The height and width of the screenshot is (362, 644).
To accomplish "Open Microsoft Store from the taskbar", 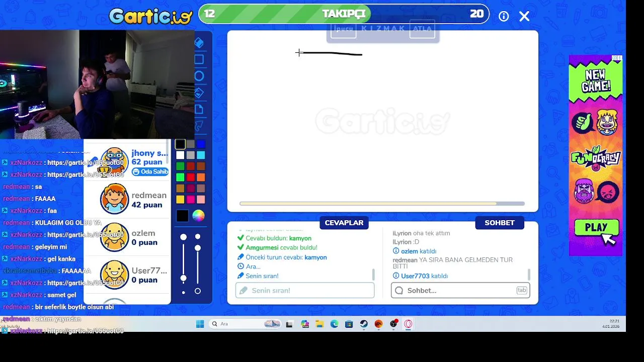I will pos(349,324).
